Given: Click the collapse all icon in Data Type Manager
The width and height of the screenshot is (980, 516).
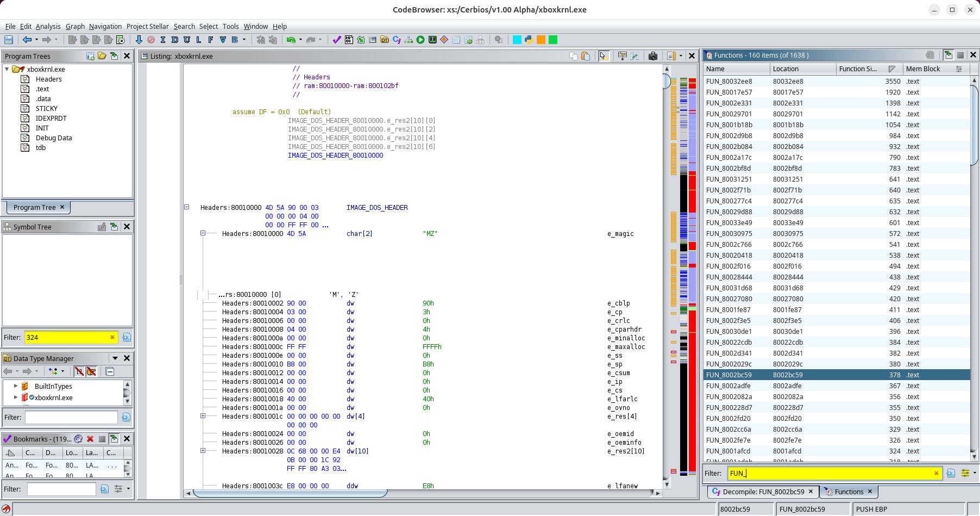Looking at the screenshot, I should [110, 371].
